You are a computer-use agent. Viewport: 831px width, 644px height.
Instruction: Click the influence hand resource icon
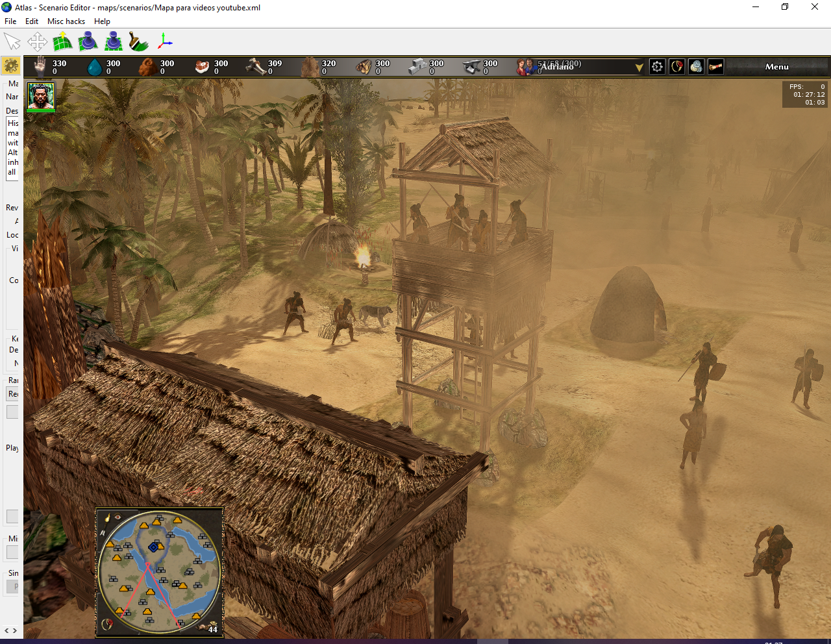click(x=41, y=66)
